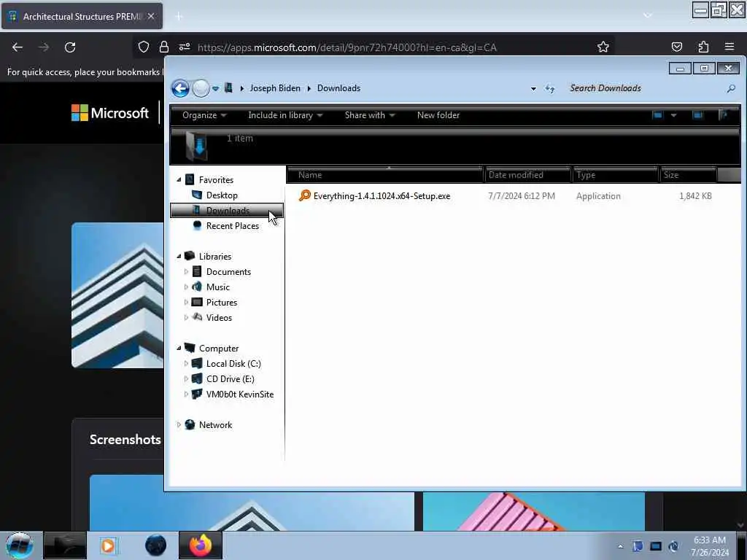Expand Local Disk (C:)
The image size is (747, 560).
(186, 363)
